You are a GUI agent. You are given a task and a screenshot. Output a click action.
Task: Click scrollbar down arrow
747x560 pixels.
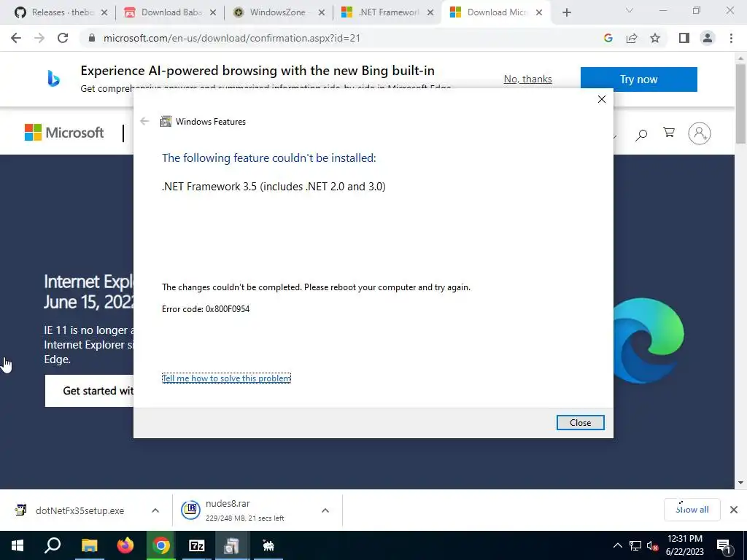coord(740,483)
